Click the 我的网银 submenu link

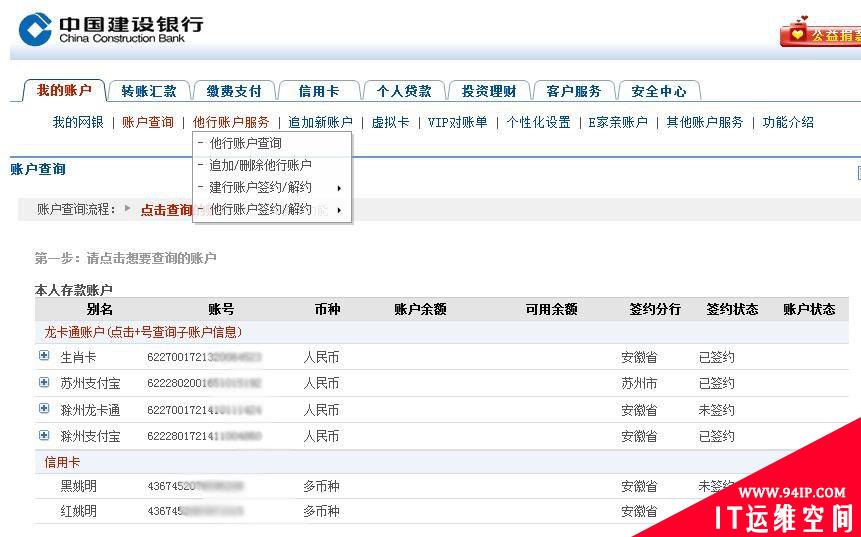coord(78,122)
